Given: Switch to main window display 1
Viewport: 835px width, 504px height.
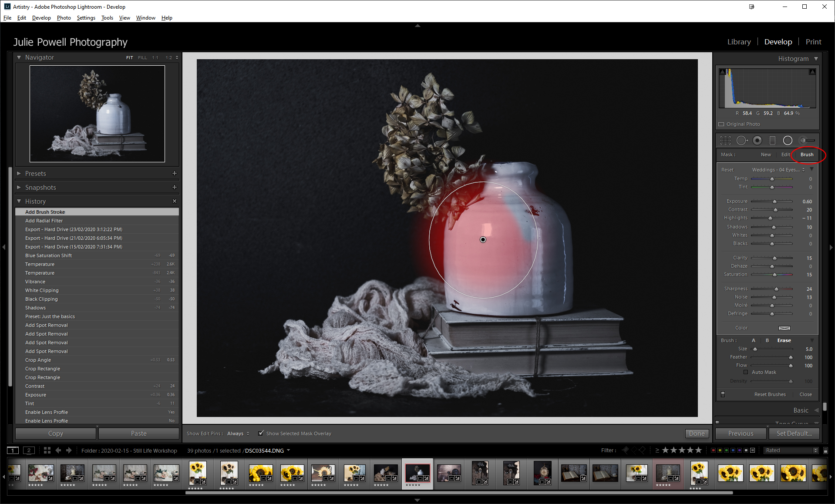Looking at the screenshot, I should click(x=13, y=450).
